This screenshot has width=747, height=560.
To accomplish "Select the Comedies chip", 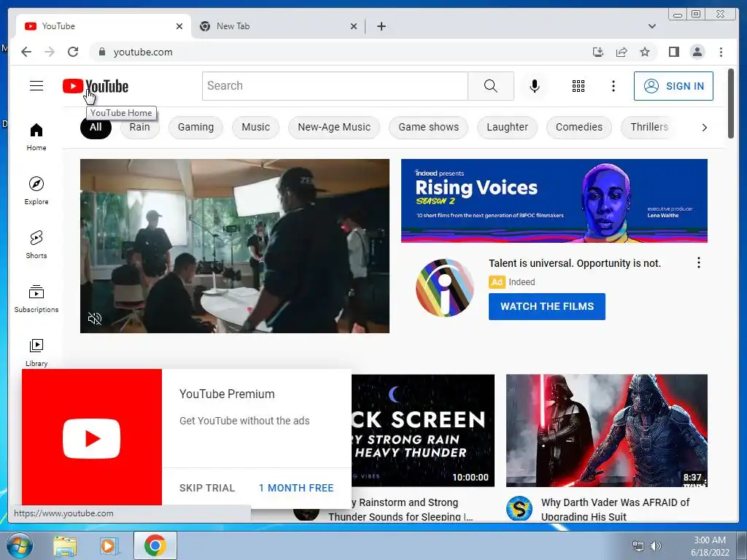I will pos(578,127).
